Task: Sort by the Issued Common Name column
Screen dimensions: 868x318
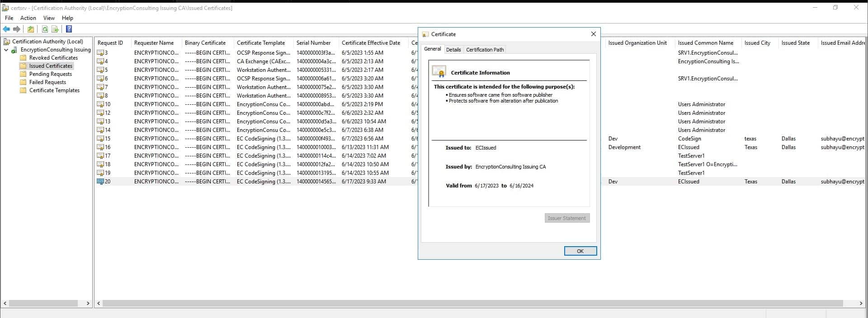Action: pyautogui.click(x=705, y=43)
